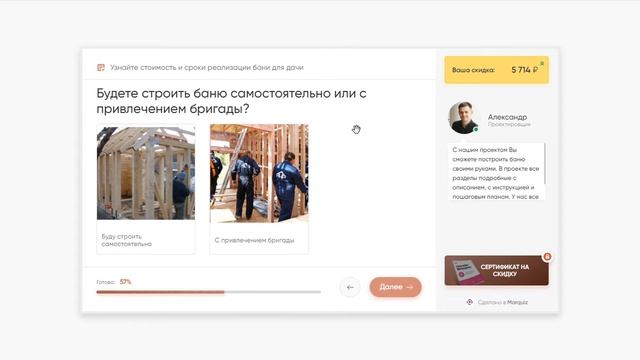Select the 'С привлечением бригады' photo
The image size is (640, 360).
[259, 173]
